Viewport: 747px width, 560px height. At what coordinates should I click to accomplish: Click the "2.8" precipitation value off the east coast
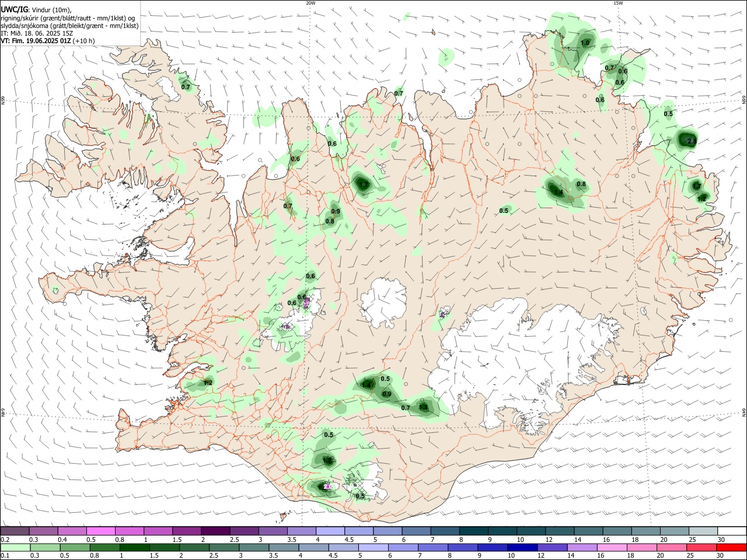(692, 141)
